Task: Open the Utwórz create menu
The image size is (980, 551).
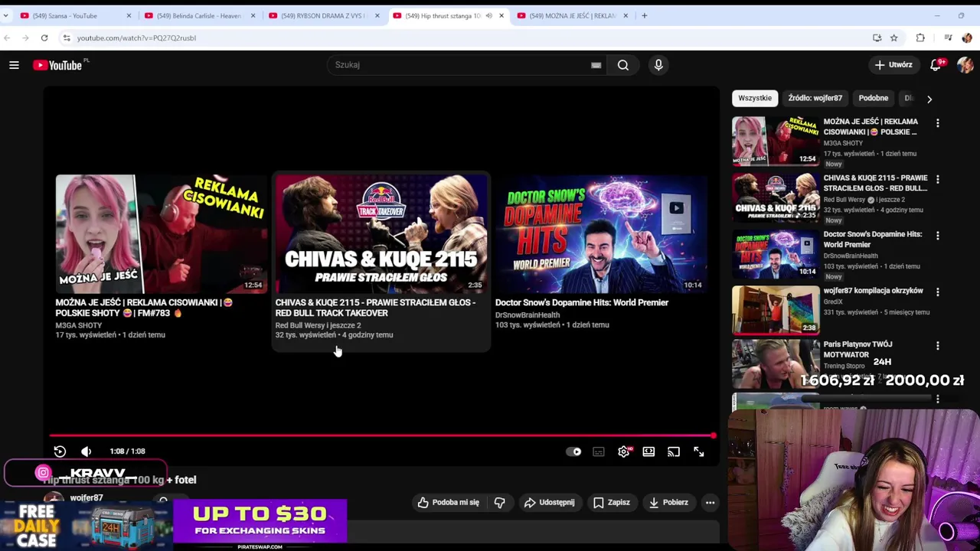Action: click(893, 65)
